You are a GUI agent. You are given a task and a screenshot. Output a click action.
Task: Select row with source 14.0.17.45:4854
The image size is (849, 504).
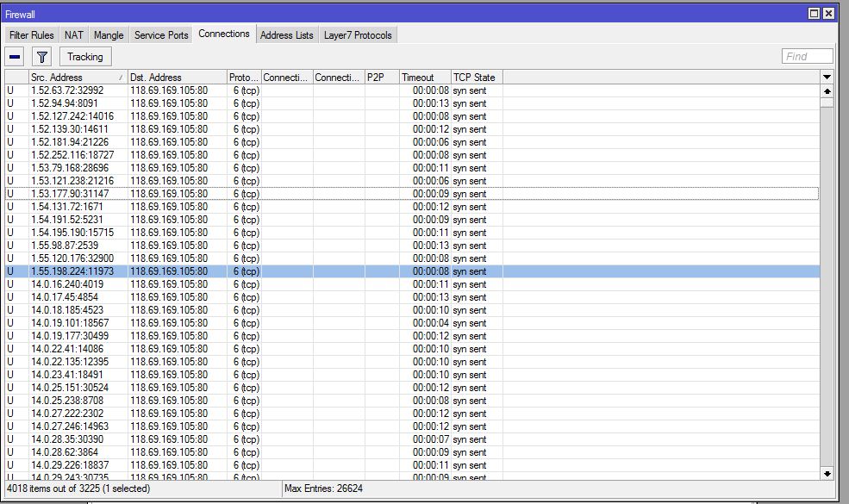point(412,297)
